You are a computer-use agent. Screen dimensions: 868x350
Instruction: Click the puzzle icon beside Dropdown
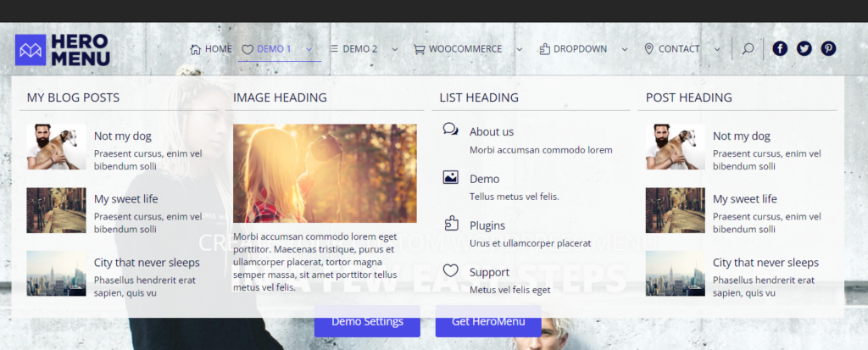click(x=544, y=49)
